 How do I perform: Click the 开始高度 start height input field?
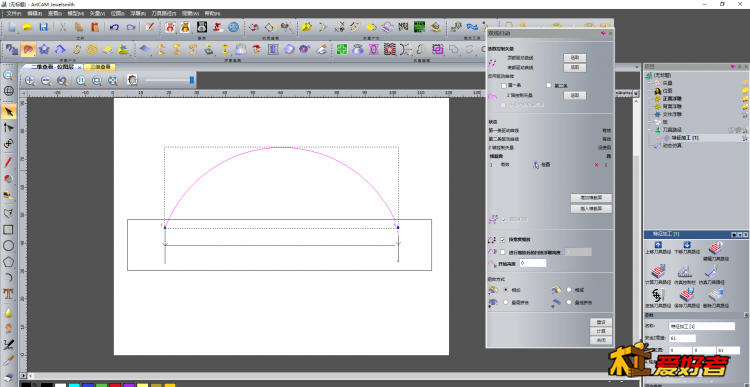(x=532, y=263)
